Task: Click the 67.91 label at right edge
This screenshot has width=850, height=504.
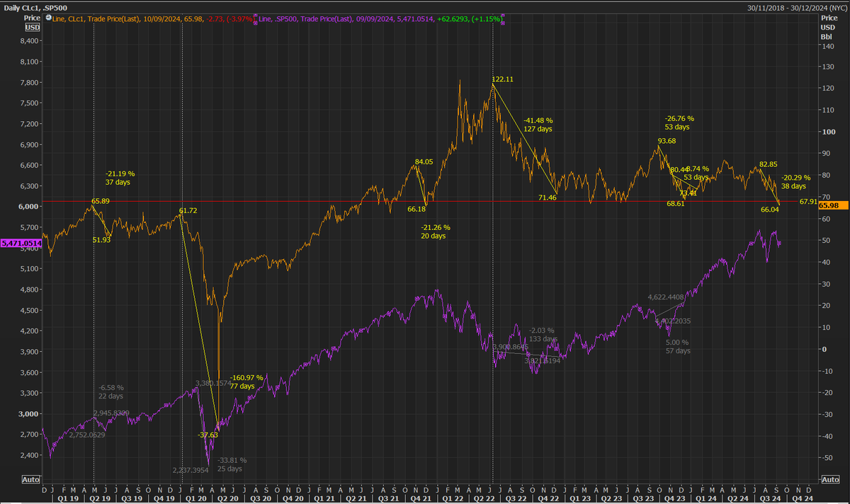Action: click(x=808, y=202)
